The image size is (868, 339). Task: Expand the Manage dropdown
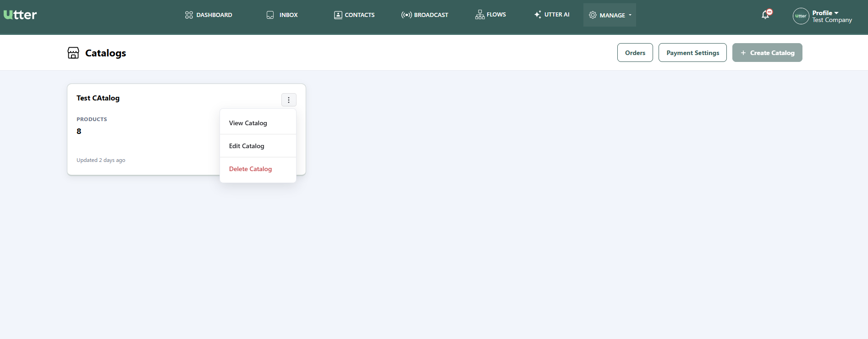[x=610, y=15]
